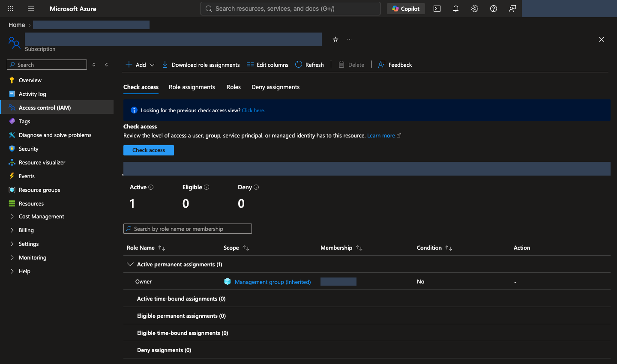Open Copilot from the top bar
This screenshot has height=364, width=617.
pyautogui.click(x=406, y=9)
